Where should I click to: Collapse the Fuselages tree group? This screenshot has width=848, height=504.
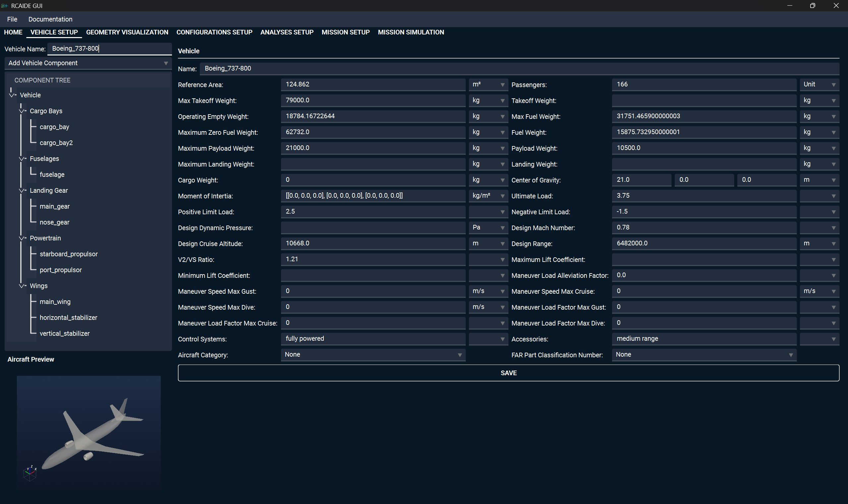pos(22,159)
